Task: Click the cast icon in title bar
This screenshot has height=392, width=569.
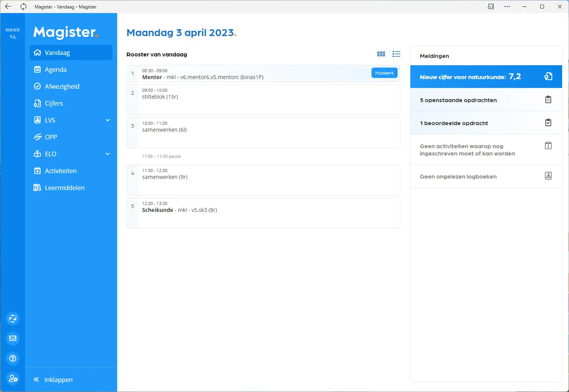Action: pos(491,7)
